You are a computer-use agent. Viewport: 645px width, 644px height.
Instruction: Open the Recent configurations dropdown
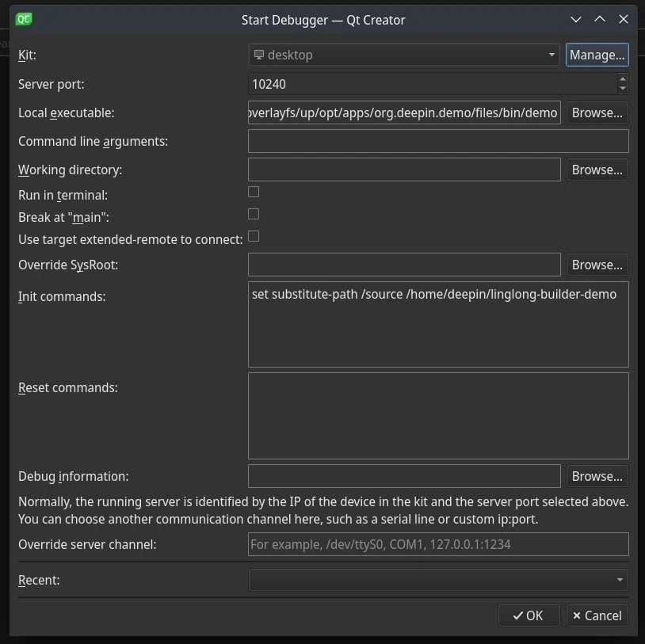pos(438,580)
